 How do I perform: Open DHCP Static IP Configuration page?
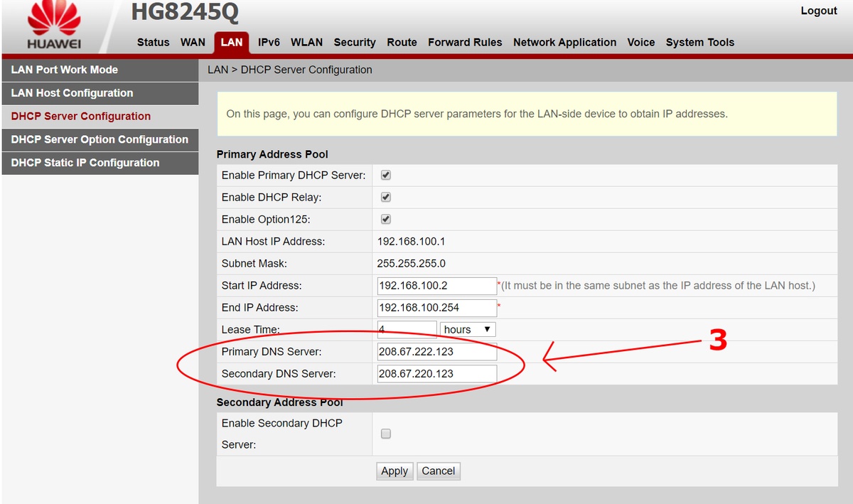[100, 163]
